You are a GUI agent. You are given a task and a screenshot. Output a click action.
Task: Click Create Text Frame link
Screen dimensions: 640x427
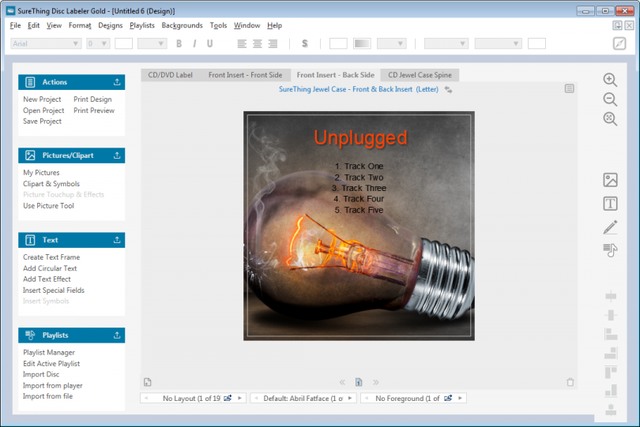[x=53, y=257]
